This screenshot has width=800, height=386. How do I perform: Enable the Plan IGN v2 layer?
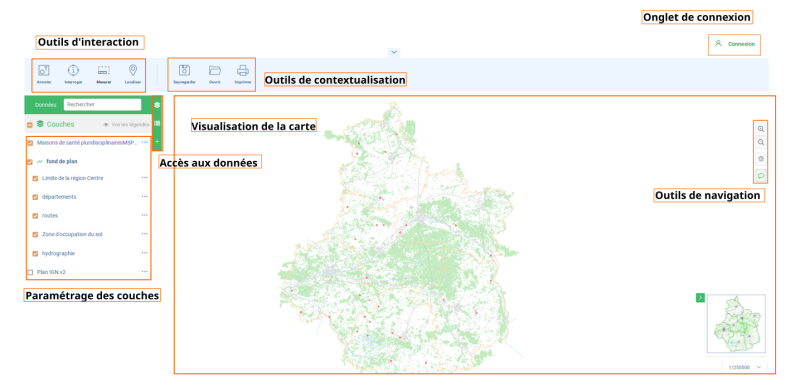click(30, 272)
